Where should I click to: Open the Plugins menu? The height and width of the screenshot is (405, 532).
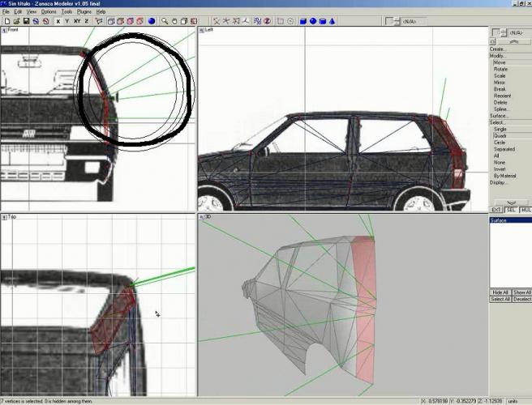84,12
